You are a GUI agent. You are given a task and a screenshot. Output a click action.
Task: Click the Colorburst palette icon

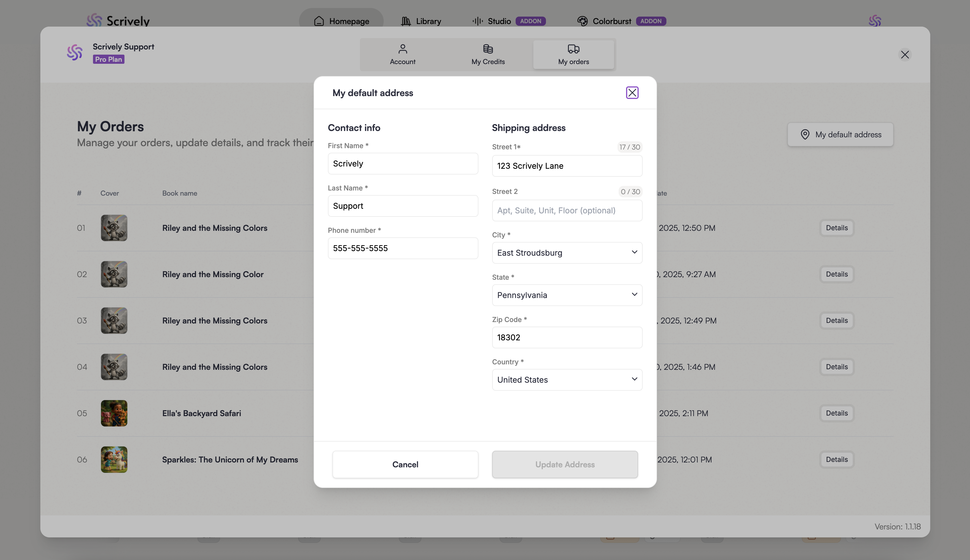click(582, 21)
